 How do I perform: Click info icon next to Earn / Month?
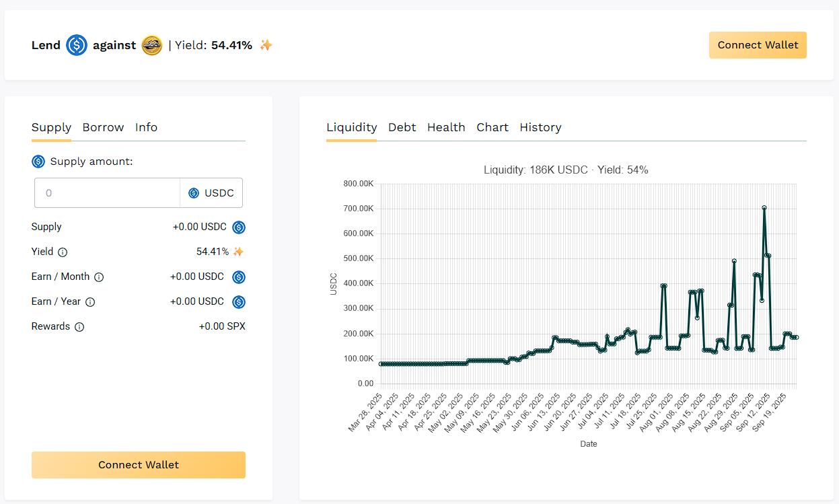coord(99,277)
